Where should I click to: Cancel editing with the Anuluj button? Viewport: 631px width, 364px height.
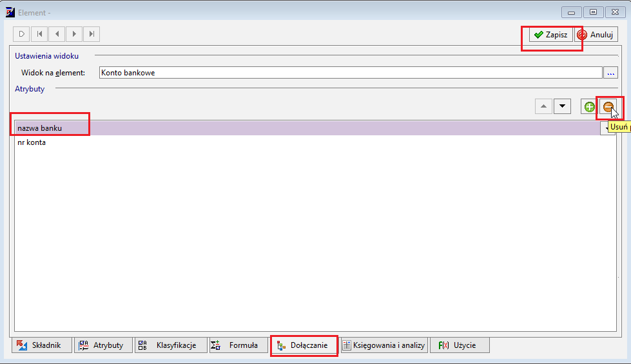tap(596, 35)
